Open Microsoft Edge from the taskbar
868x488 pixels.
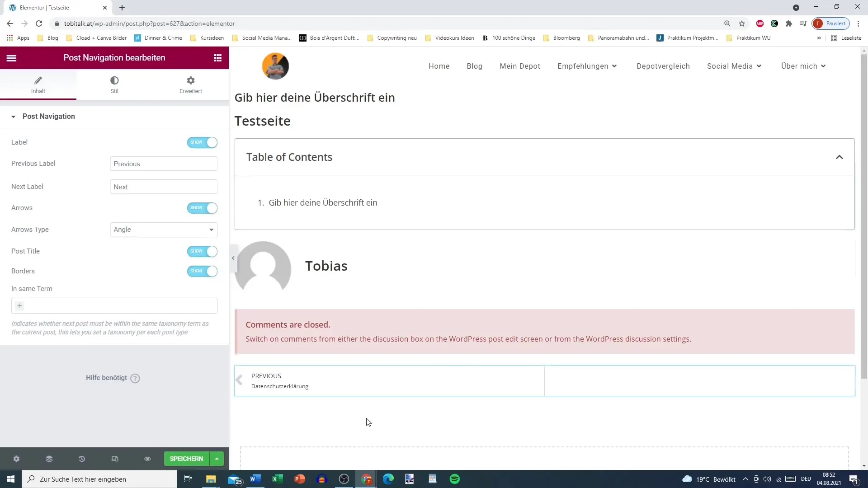pos(388,479)
